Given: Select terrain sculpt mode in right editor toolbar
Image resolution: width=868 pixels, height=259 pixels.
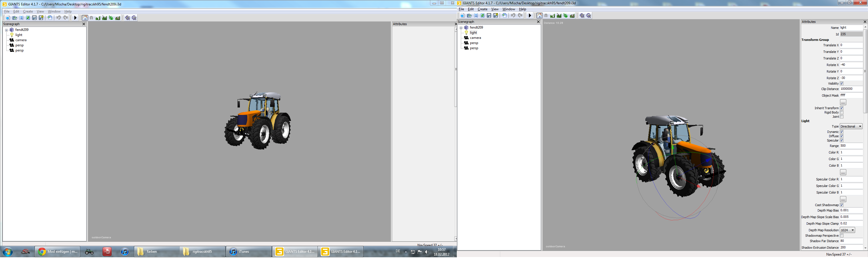Looking at the screenshot, I should point(552,16).
